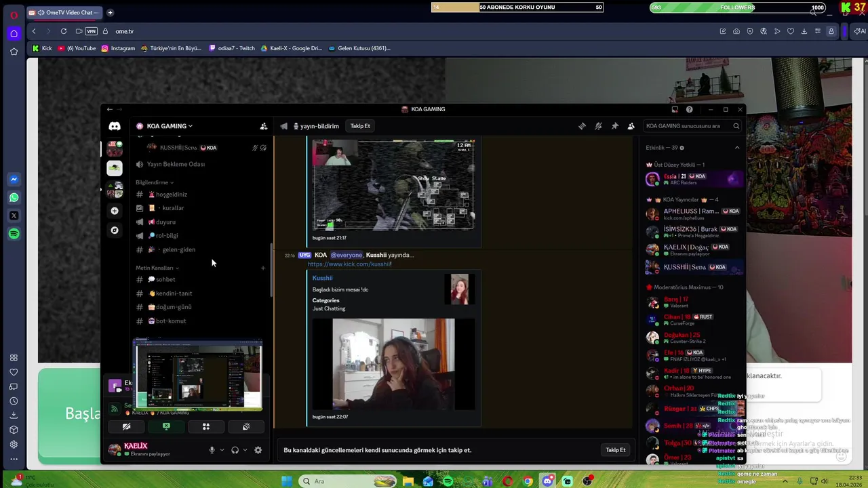Toggle camera in Discord voice panel
This screenshot has height=488, width=868.
126,427
